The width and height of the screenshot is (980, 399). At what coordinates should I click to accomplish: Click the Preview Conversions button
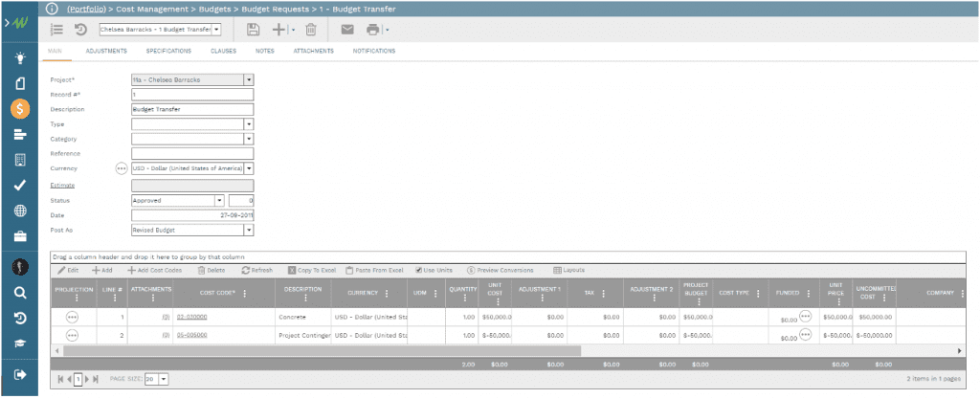(x=500, y=271)
